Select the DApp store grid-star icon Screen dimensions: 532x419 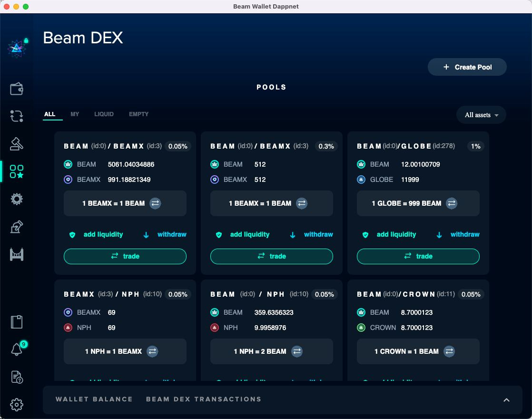pyautogui.click(x=17, y=171)
